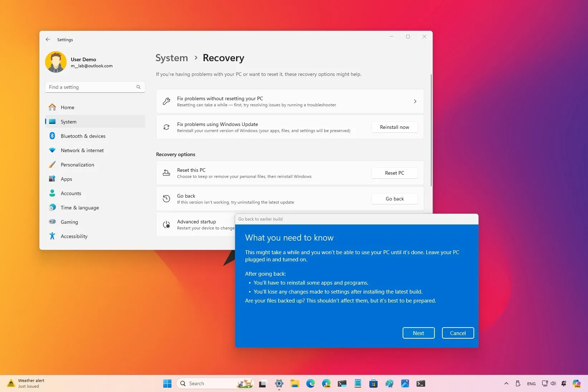Open Network & internet settings
Image resolution: width=588 pixels, height=392 pixels.
click(95, 150)
